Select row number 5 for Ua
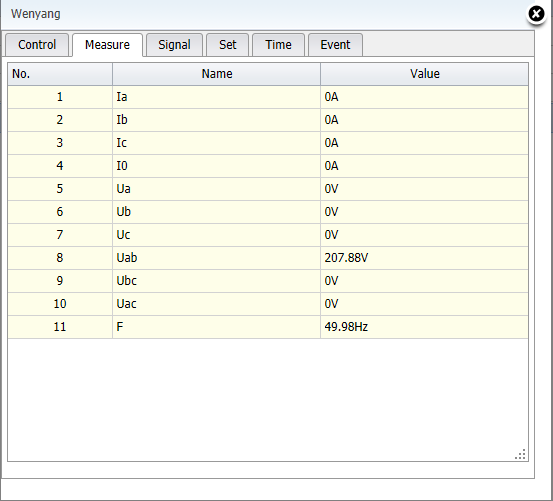 (x=60, y=189)
